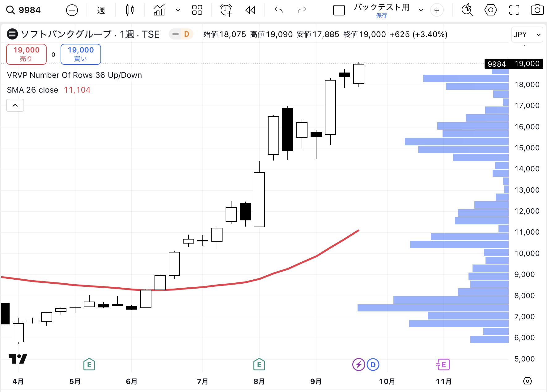Expand the indicators favorites dropdown arrow
The image size is (547, 392).
pos(178,10)
